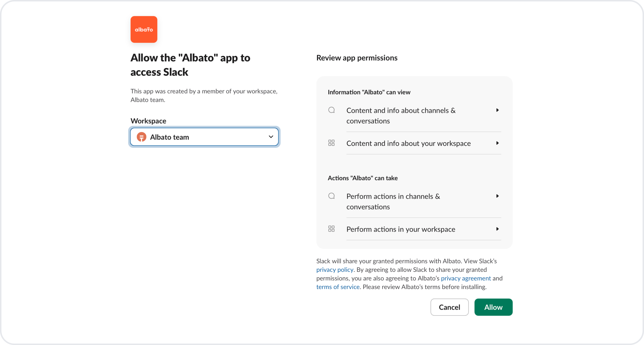Screen dimensions: 644x345
Task: Select "Content and info about your workspace" row
Action: tap(409, 143)
